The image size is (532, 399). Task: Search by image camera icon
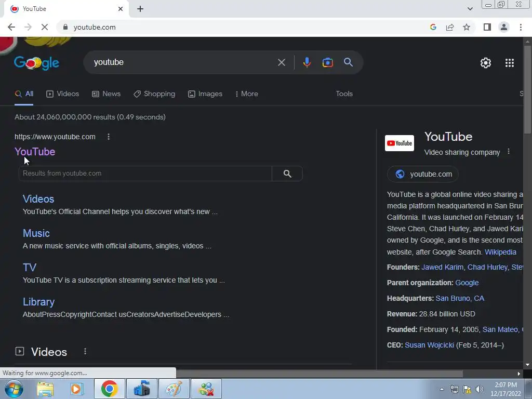pyautogui.click(x=327, y=62)
